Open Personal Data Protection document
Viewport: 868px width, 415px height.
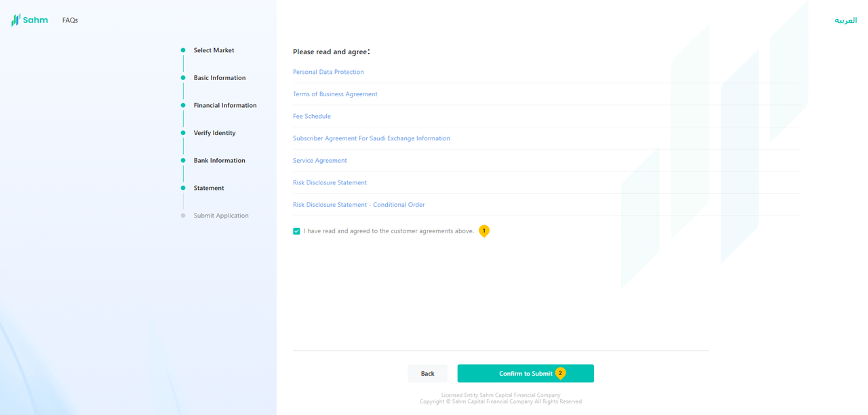click(x=328, y=72)
